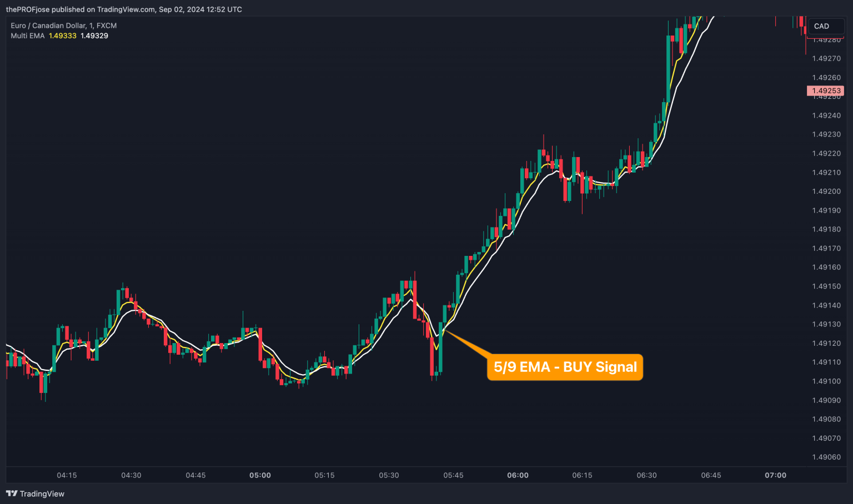Click the 1.49100 price axis label

826,381
